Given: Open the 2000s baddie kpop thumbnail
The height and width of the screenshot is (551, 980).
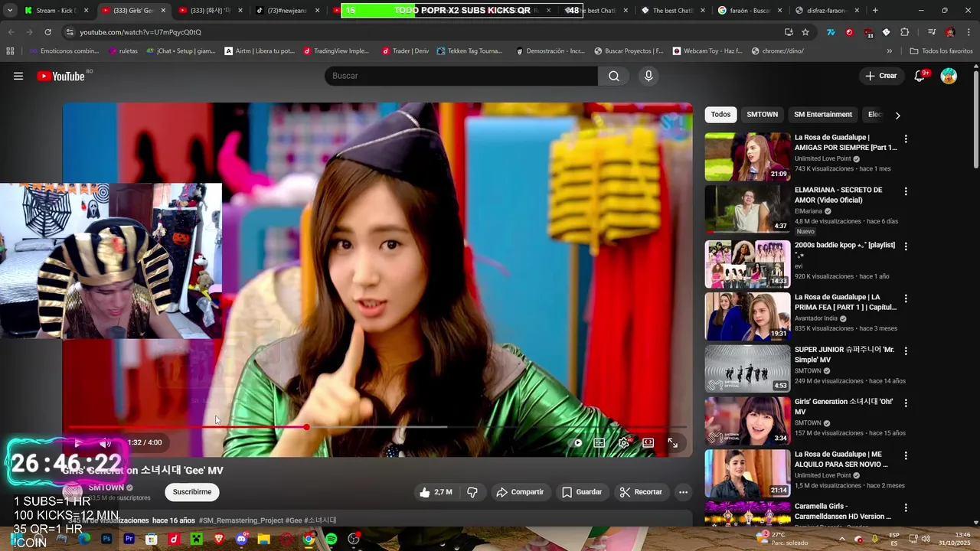Looking at the screenshot, I should tap(747, 264).
